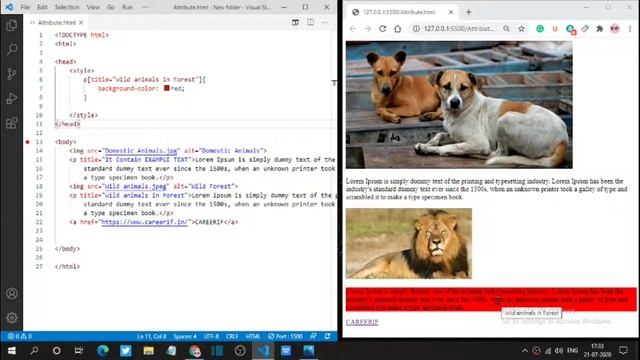Toggle breakpoint on line 13

[28, 142]
